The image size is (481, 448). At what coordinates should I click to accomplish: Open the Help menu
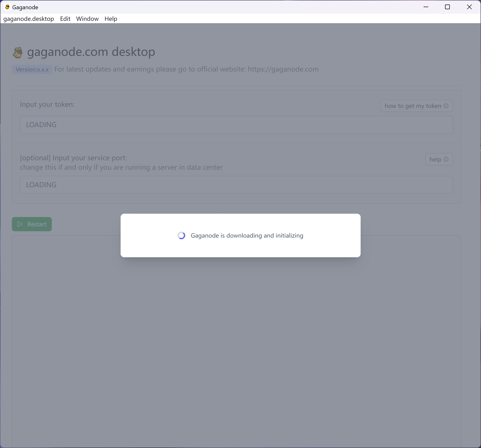(x=111, y=19)
